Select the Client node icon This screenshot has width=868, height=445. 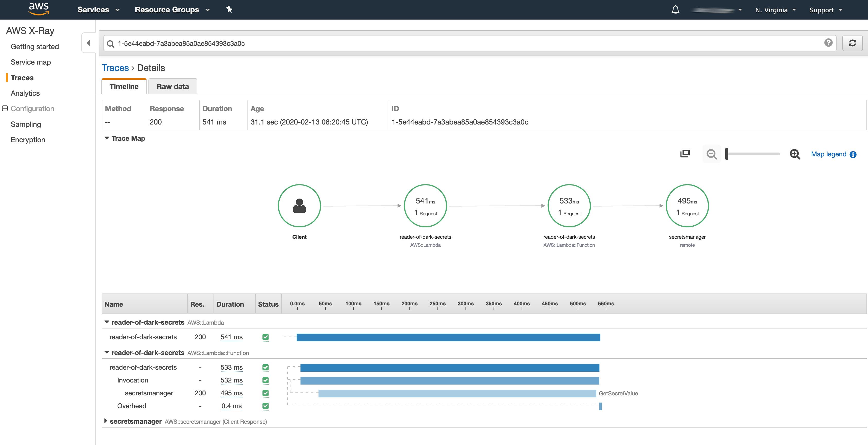(x=299, y=206)
